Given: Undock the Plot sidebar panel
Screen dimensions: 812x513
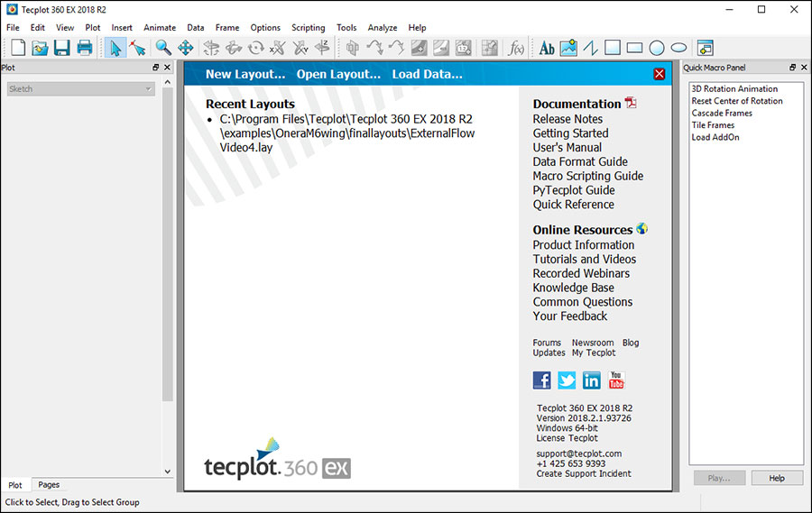Looking at the screenshot, I should 155,68.
